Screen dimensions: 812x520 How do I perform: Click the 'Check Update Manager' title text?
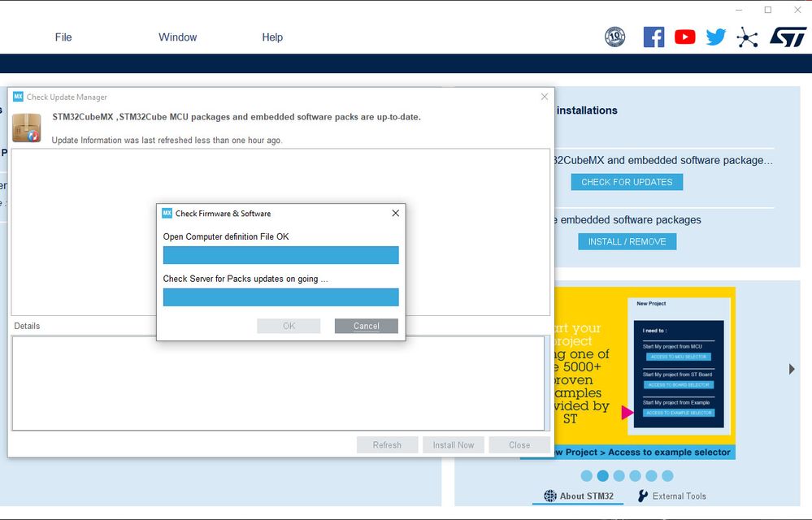point(67,97)
